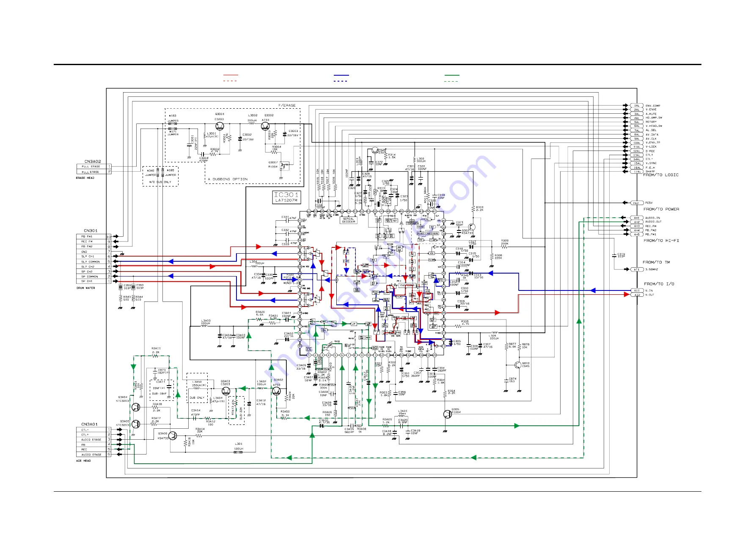Screen dimensions: 756x534
Task: Click the SLP COMMON row in CN301
Action: click(94, 262)
